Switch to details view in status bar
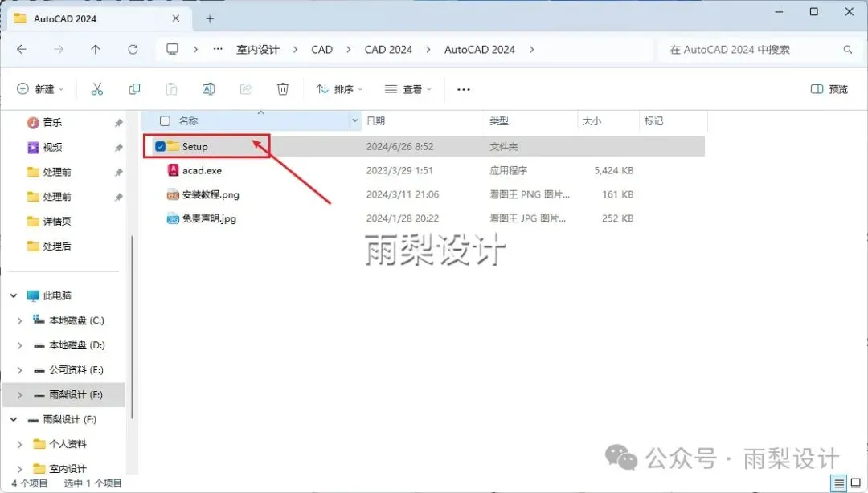Screen dimensions: 868x493 pos(839,483)
